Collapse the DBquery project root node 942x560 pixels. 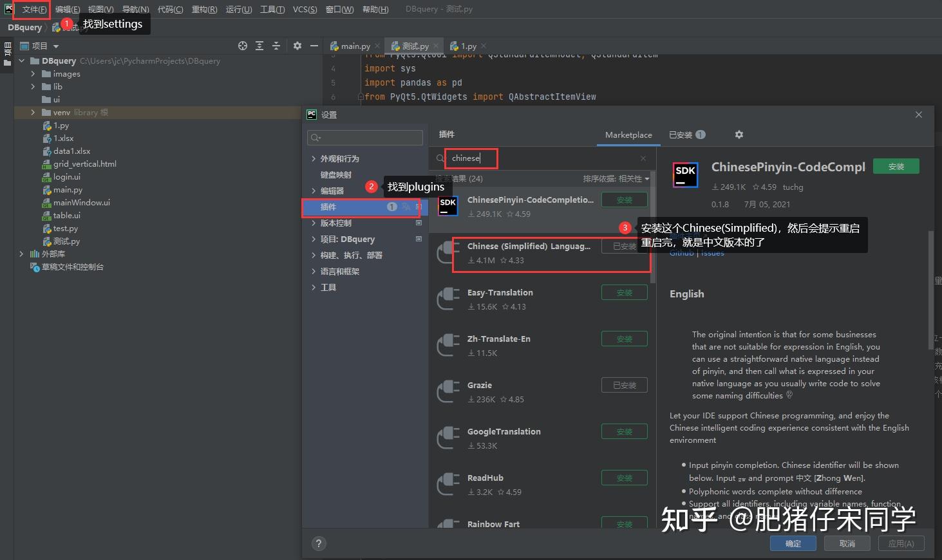(21, 61)
